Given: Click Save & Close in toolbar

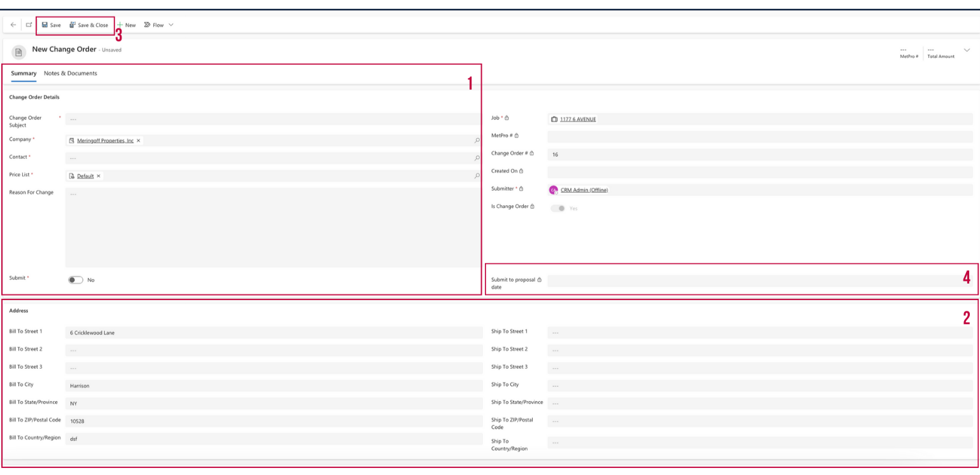Looking at the screenshot, I should point(89,25).
